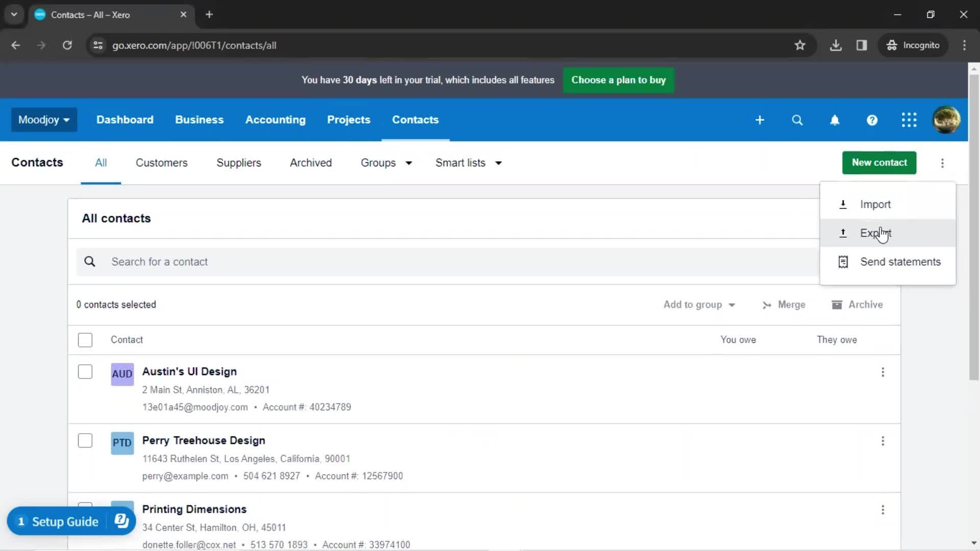Open the kebab menu beside New contact

point(942,163)
